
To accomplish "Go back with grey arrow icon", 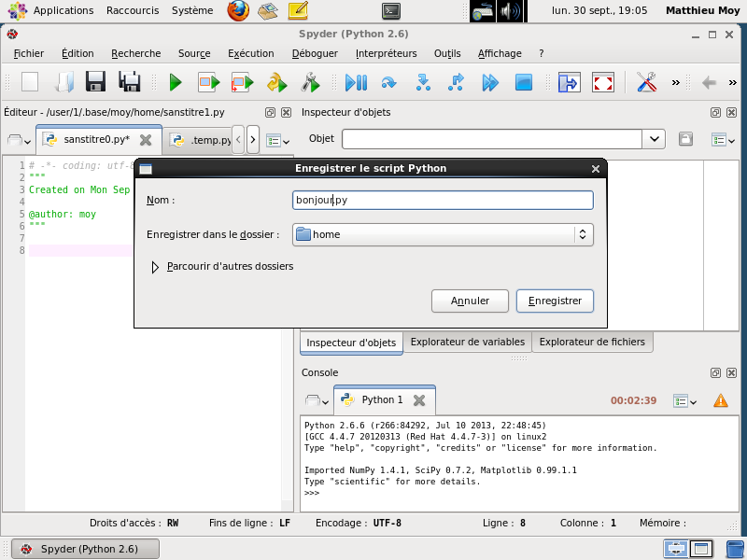I will coord(709,83).
